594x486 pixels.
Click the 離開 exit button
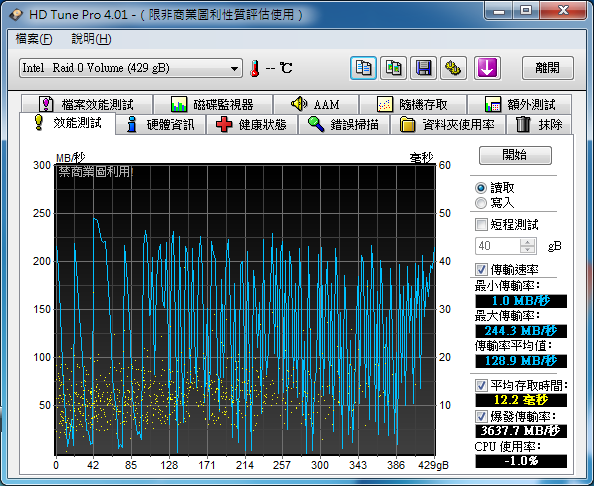[x=547, y=68]
